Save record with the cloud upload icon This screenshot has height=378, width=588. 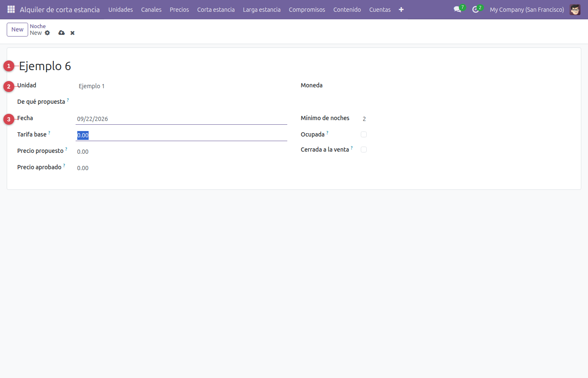click(62, 33)
